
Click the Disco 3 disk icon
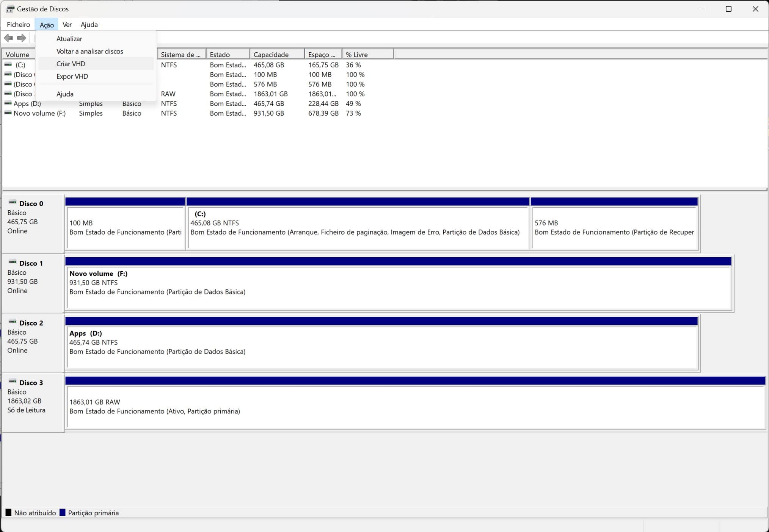point(13,382)
